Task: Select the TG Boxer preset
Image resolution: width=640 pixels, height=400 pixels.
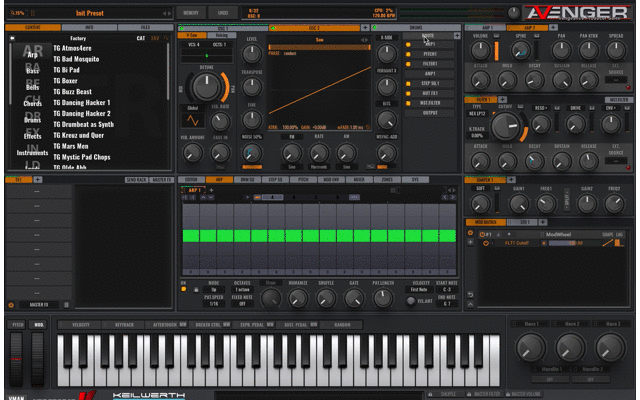Action: pyautogui.click(x=65, y=81)
